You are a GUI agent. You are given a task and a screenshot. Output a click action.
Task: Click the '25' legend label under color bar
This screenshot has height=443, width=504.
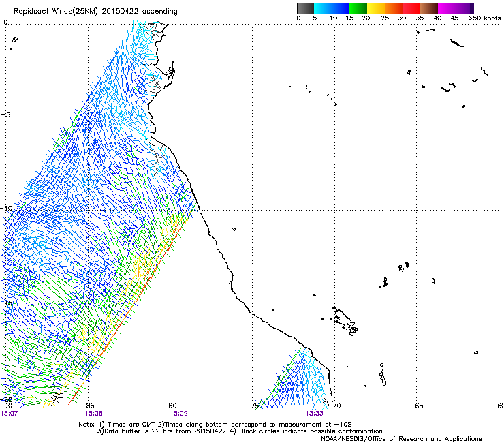pyautogui.click(x=385, y=18)
